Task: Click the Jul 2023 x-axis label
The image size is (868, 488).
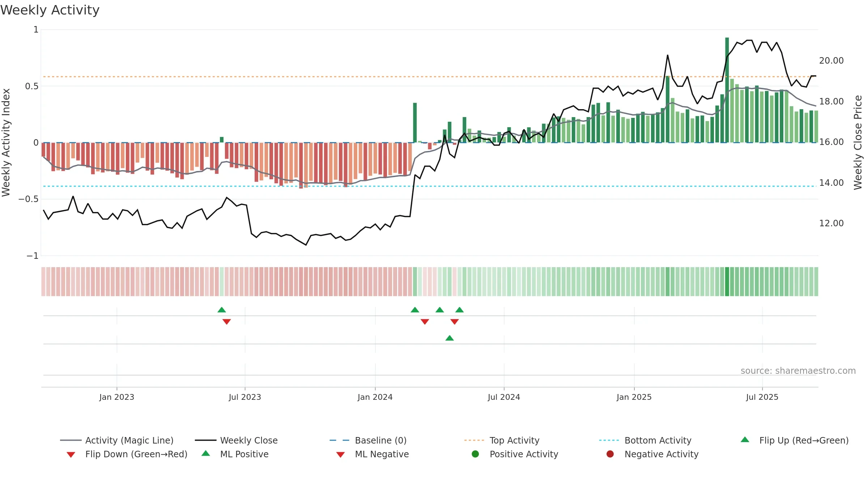Action: point(245,397)
